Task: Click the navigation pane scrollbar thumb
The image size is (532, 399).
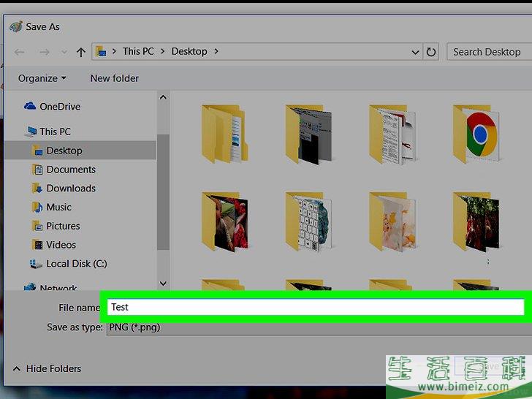Action: coord(163,192)
